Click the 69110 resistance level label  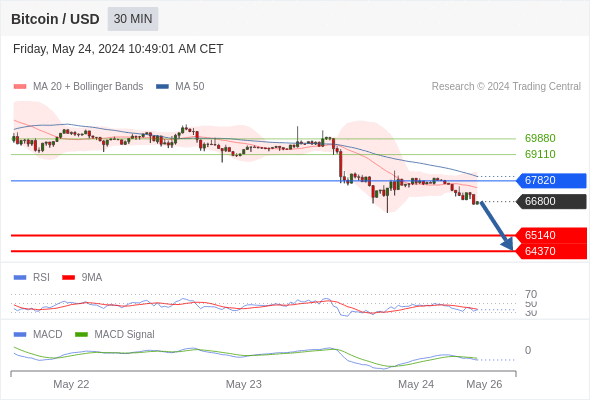(x=540, y=154)
